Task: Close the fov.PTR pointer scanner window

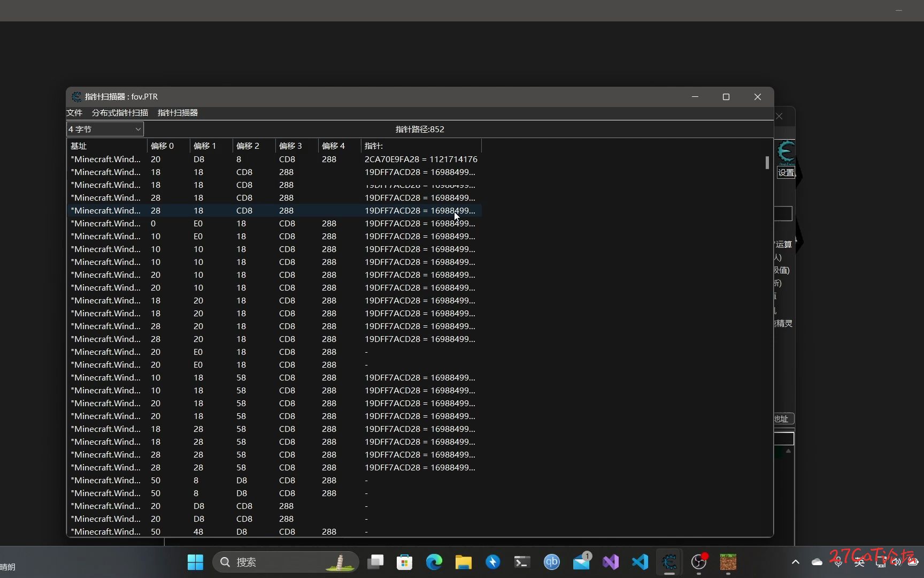Action: click(x=758, y=97)
